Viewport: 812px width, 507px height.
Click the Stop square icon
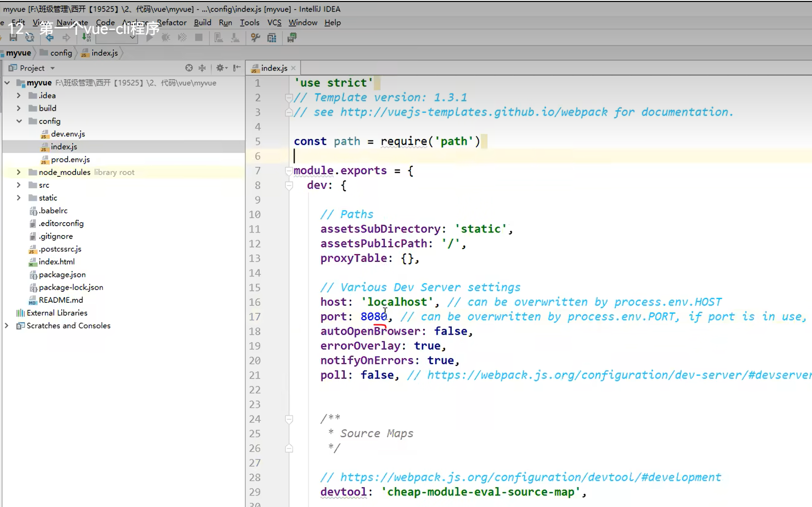[199, 37]
